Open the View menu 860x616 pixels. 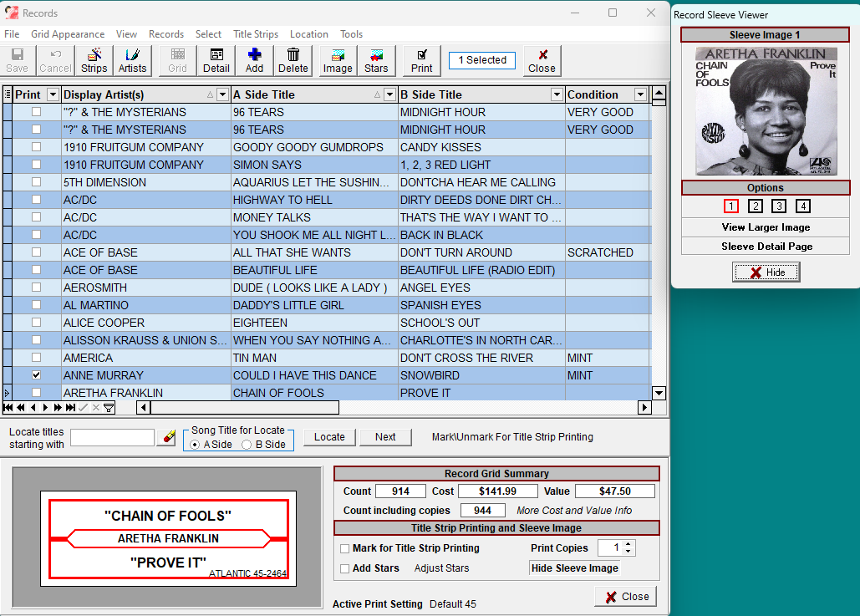pos(126,34)
